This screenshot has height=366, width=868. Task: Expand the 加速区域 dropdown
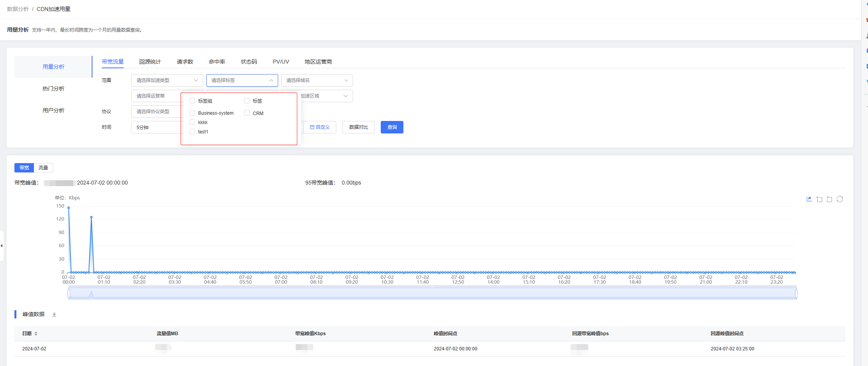326,96
